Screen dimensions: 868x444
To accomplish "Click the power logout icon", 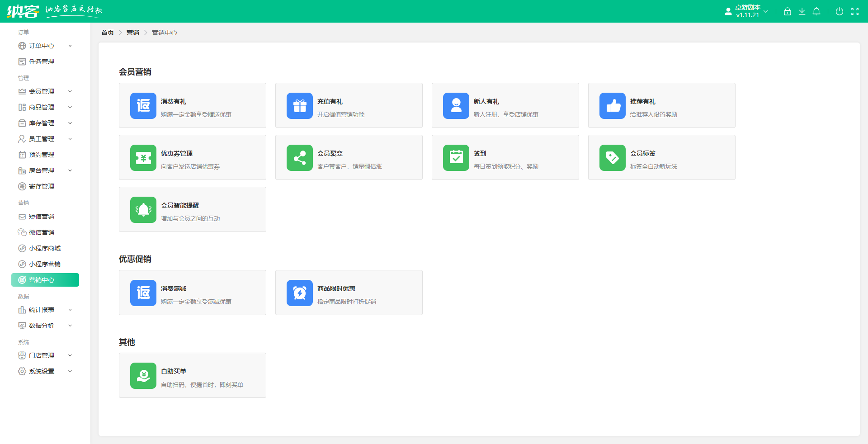I will click(x=839, y=12).
